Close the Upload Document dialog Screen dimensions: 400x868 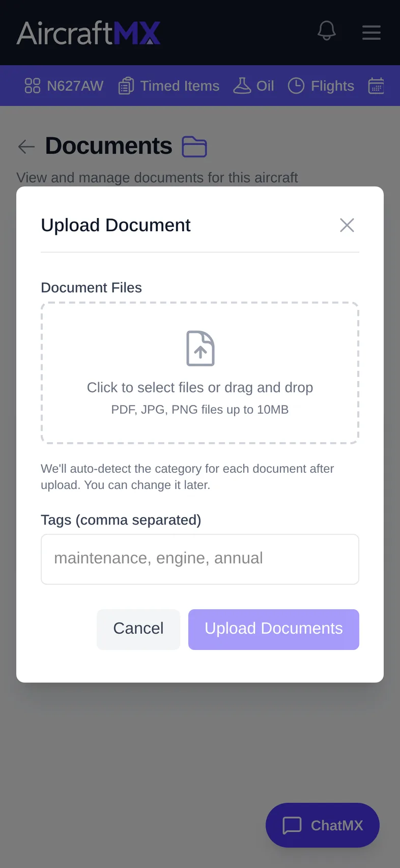point(347,225)
